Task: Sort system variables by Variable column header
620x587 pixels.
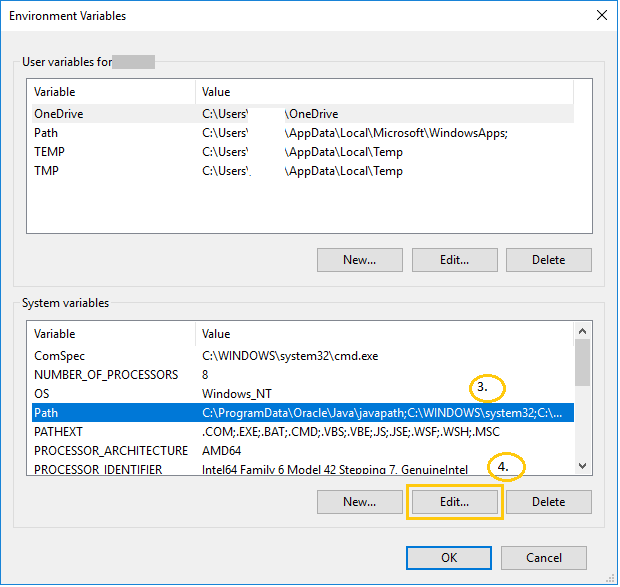Action: tap(110, 334)
